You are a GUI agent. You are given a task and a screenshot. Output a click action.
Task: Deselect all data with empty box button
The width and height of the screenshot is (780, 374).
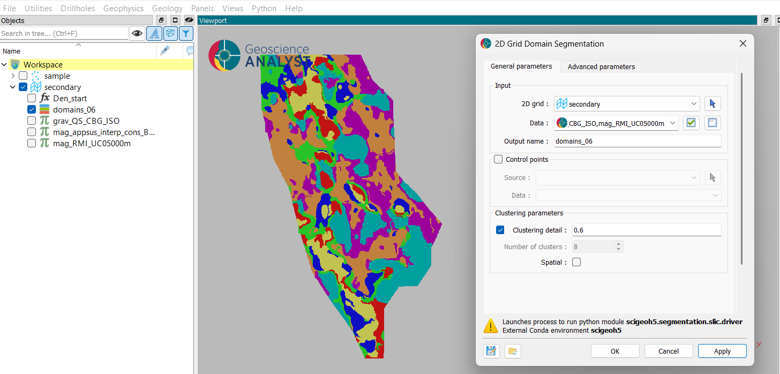pyautogui.click(x=712, y=123)
